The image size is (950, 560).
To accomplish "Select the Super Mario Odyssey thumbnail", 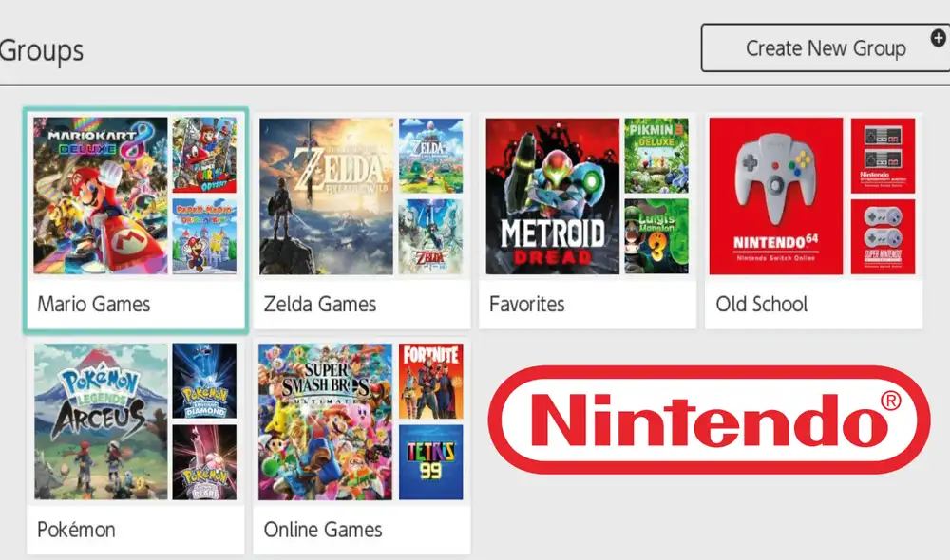I will pos(209,154).
